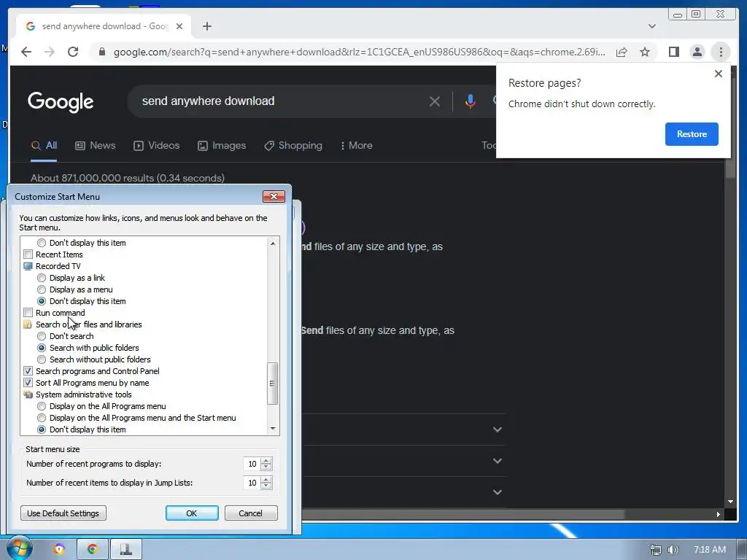This screenshot has width=747, height=560.
Task: Select 'Display on the All Programs menu and the Start menu'
Action: (42, 418)
